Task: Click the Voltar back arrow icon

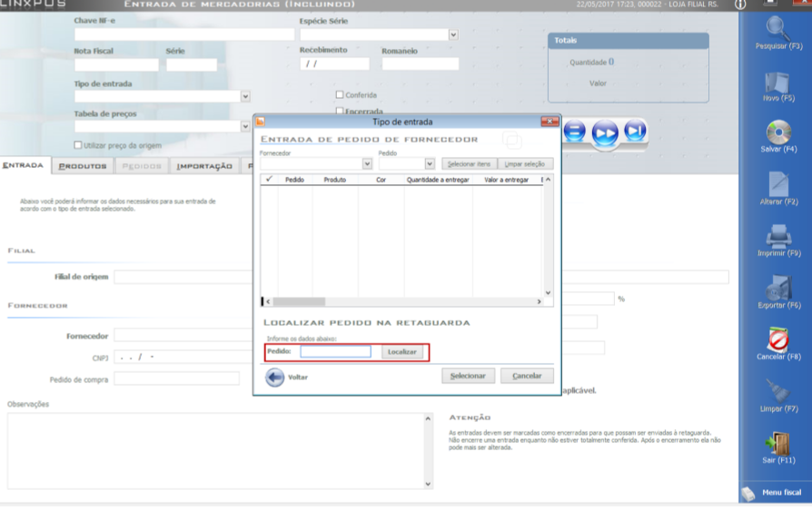Action: [x=274, y=378]
